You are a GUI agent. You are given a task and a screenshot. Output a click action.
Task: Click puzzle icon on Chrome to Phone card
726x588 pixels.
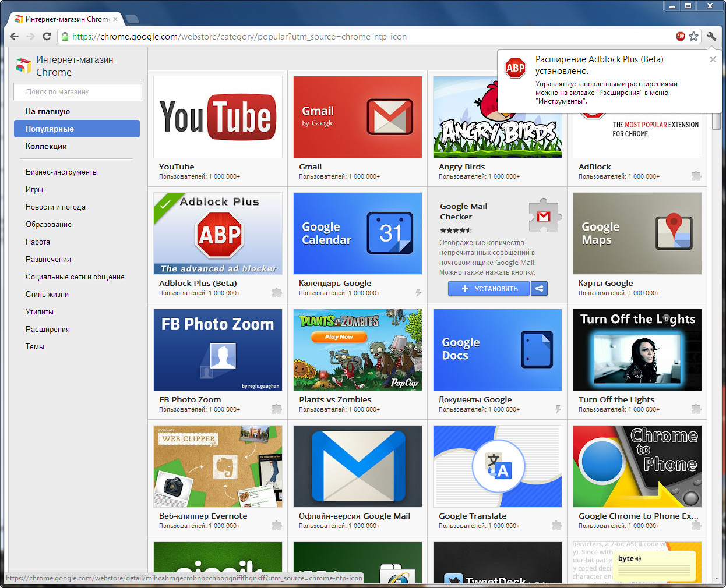pos(696,525)
